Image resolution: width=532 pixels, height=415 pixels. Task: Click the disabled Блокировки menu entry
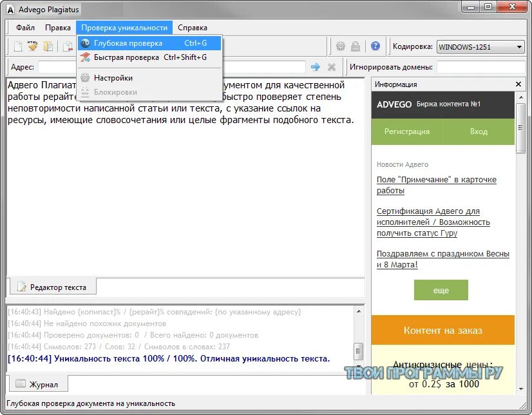click(x=149, y=92)
